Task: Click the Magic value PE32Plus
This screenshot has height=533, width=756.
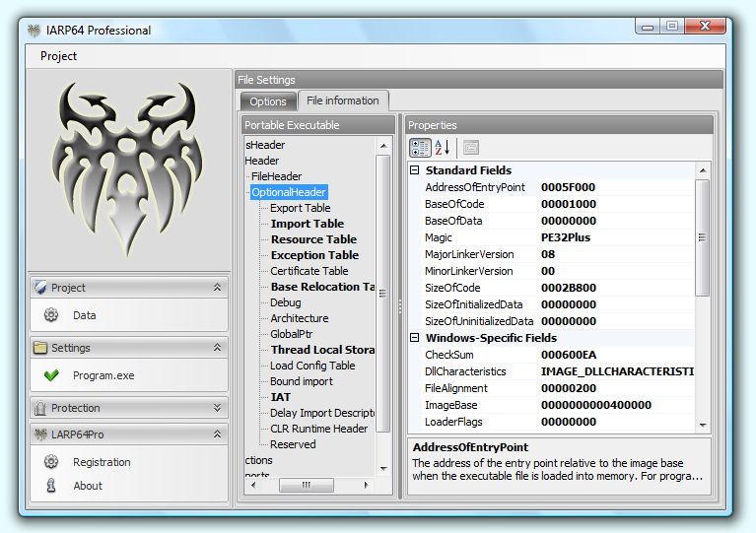Action: point(566,237)
